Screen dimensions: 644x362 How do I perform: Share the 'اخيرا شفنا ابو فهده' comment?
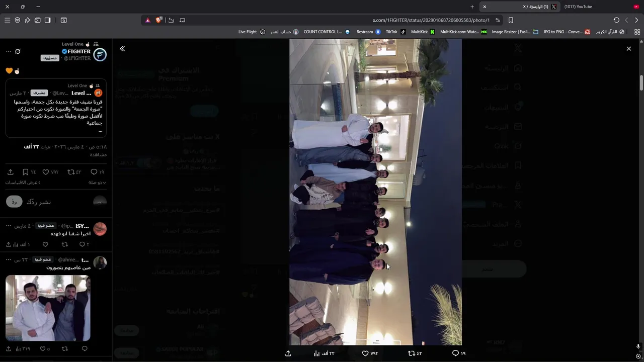pyautogui.click(x=9, y=244)
